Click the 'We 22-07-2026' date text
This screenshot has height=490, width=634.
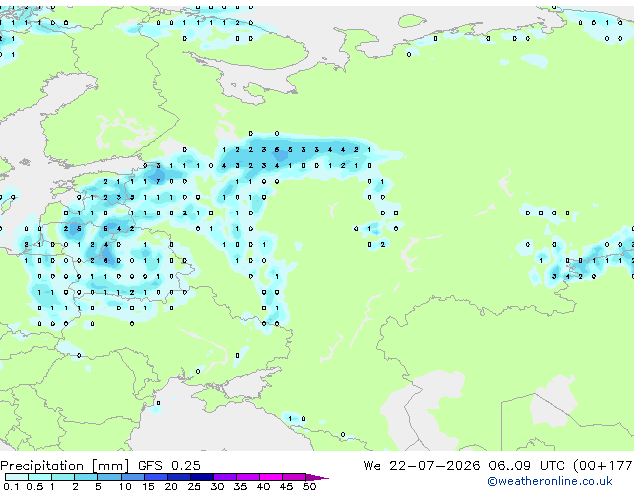[422, 466]
